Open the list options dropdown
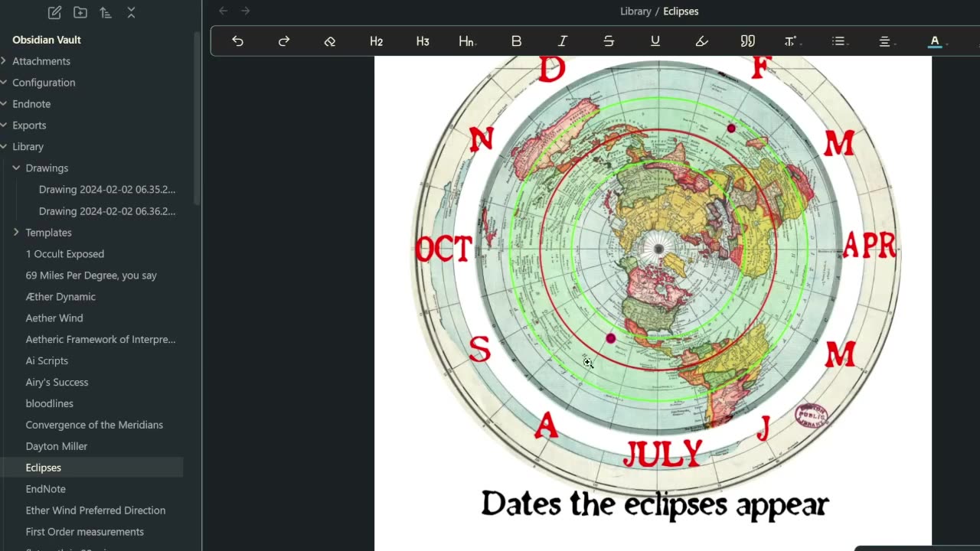980x551 pixels. pyautogui.click(x=839, y=41)
